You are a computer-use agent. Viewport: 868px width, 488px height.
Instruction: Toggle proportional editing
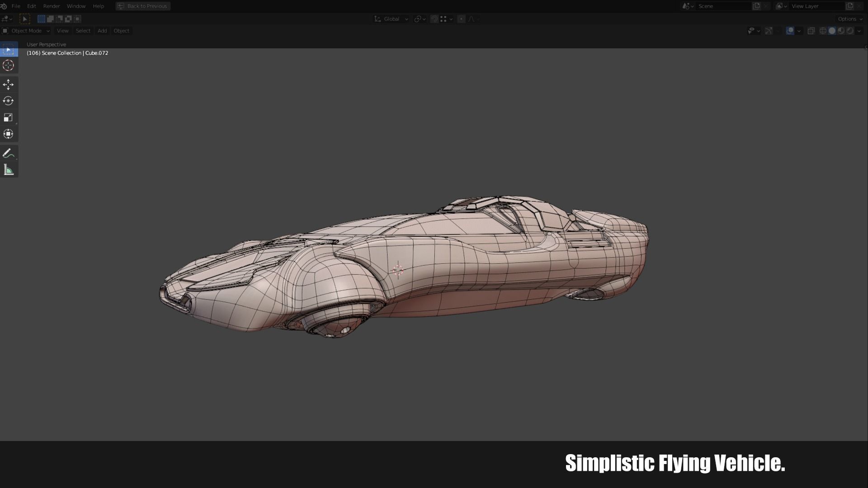(x=461, y=19)
